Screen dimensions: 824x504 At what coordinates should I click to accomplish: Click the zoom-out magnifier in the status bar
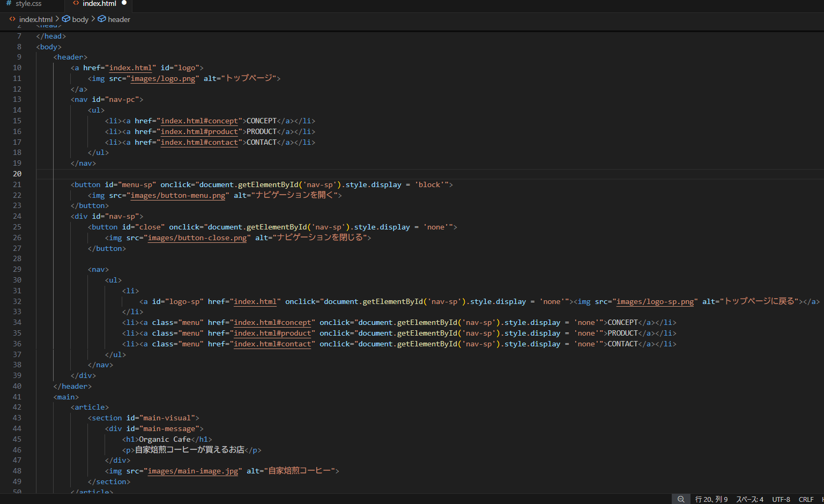[680, 499]
